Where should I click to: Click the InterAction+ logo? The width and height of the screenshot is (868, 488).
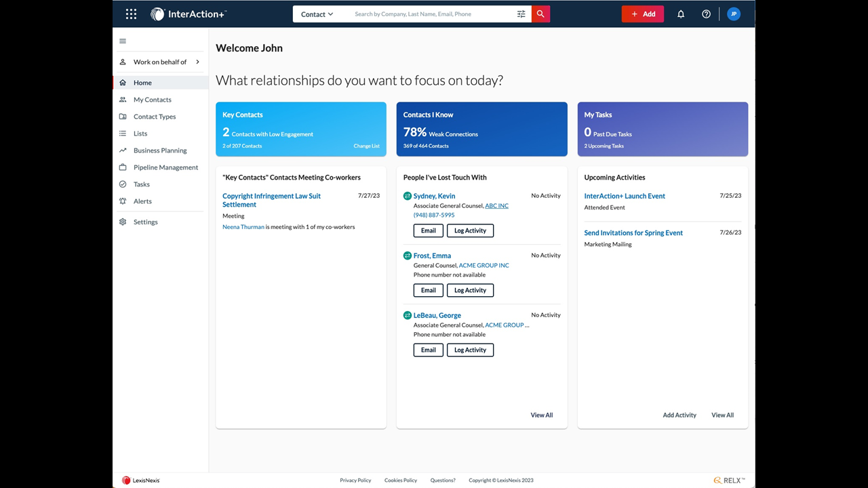point(189,14)
